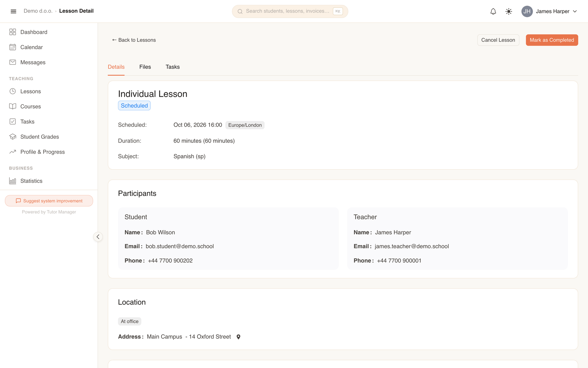Viewport: 588px width, 368px height.
Task: Click the Demo d.o.o. breadcrumb
Action: click(38, 11)
